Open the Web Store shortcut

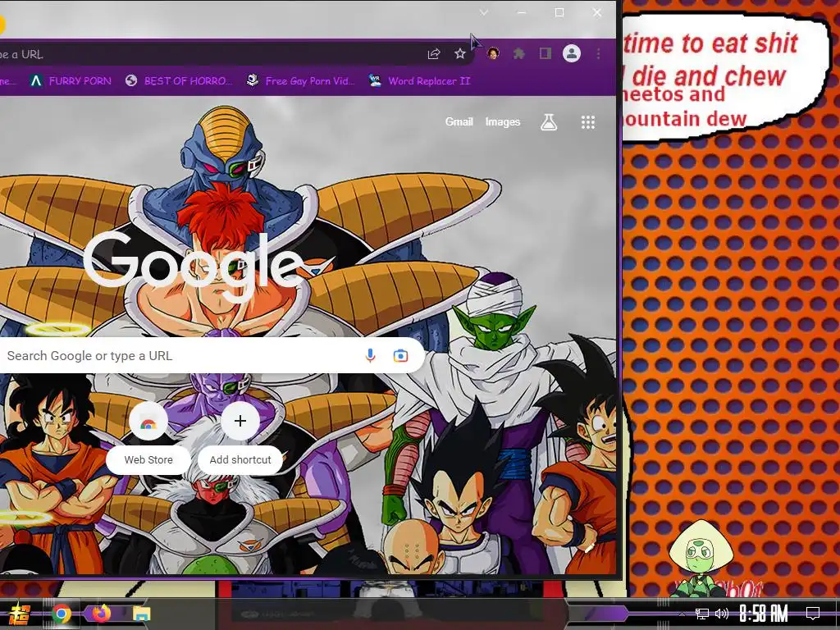pyautogui.click(x=148, y=437)
